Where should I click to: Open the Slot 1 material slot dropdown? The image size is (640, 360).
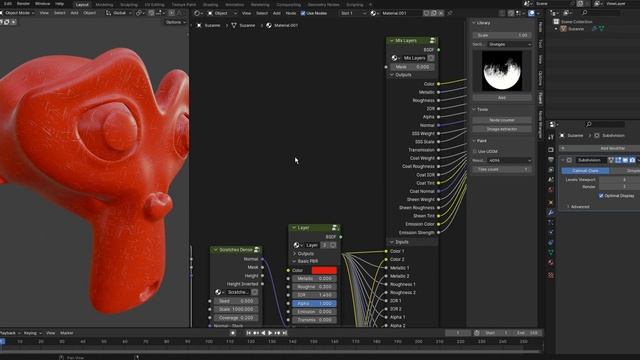point(353,13)
